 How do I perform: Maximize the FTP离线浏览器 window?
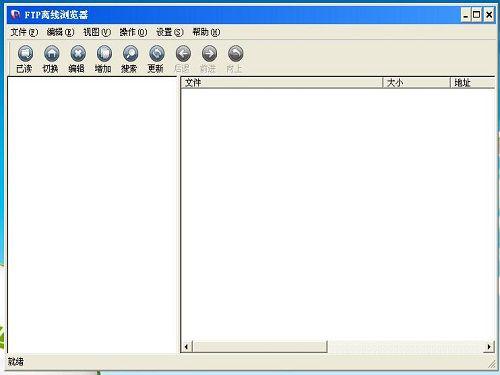477,15
